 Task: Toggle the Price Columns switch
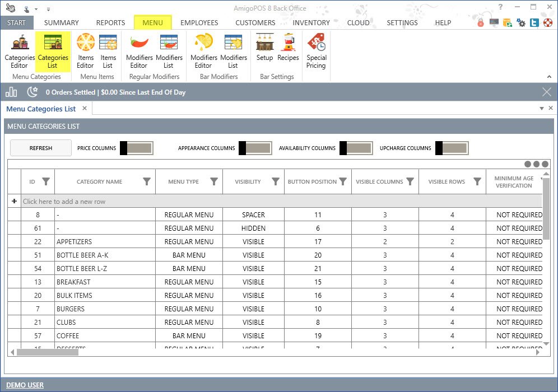click(137, 148)
